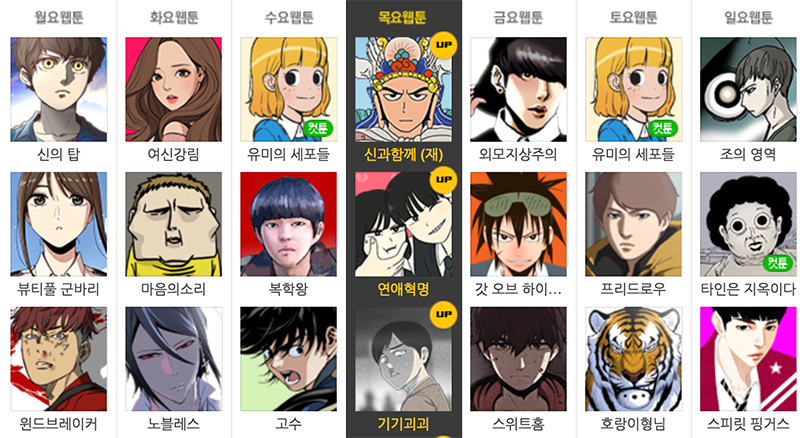Open the 윈드브레이커 thumbnail
Viewport: 800px width, 438px height.
pyautogui.click(x=59, y=359)
